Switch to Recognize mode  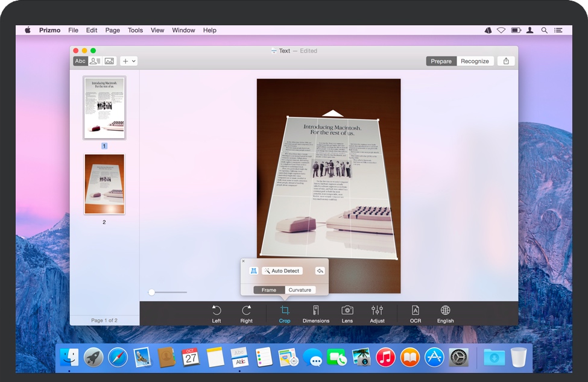475,61
